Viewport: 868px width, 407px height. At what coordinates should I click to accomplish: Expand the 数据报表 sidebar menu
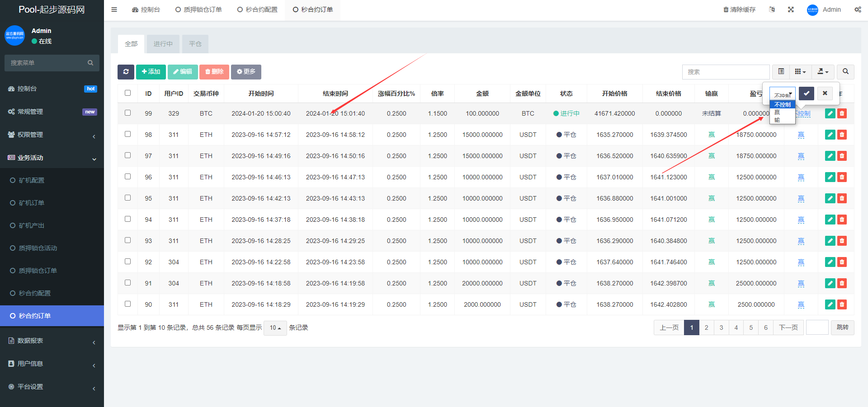[52, 341]
